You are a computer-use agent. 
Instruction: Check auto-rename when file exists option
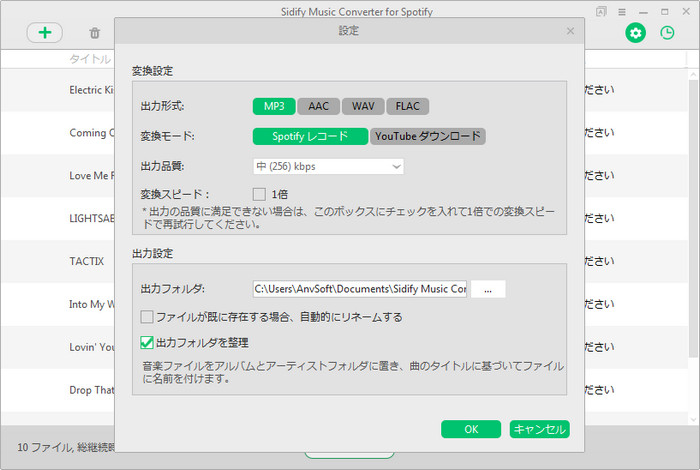[x=147, y=317]
